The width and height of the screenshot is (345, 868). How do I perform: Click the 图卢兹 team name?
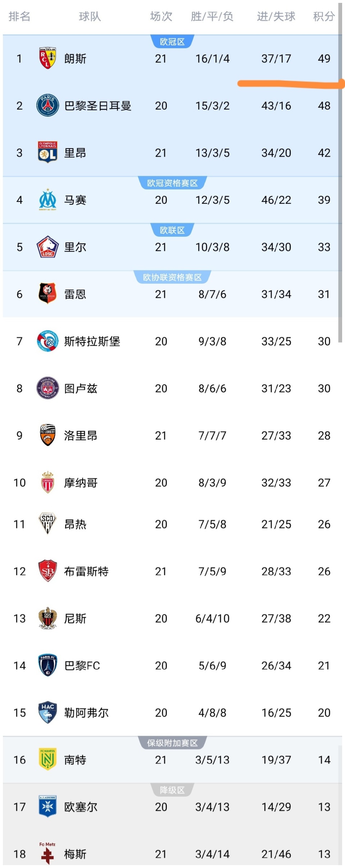pyautogui.click(x=80, y=388)
